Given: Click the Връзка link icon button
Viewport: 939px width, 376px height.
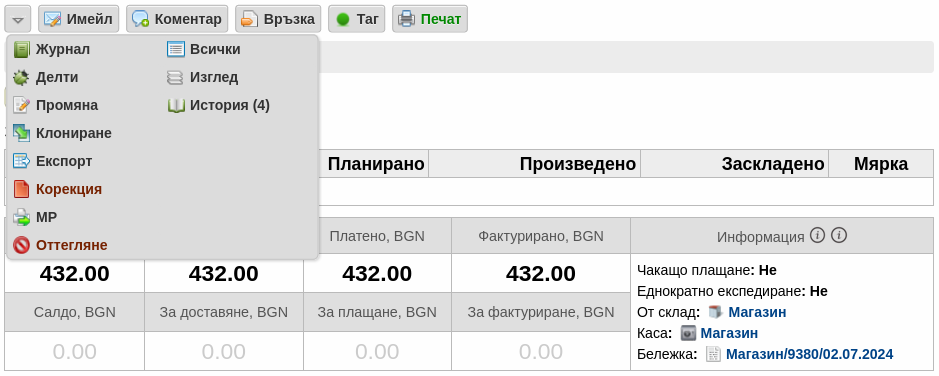Looking at the screenshot, I should pyautogui.click(x=278, y=19).
